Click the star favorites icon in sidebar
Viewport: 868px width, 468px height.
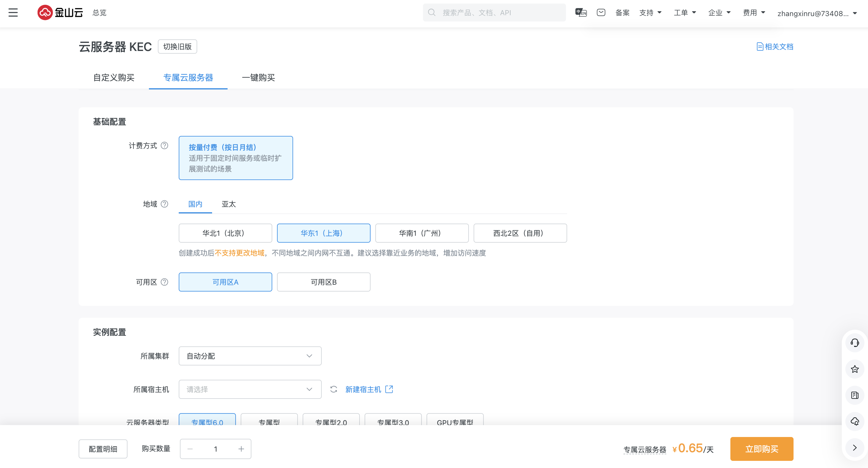pos(855,369)
